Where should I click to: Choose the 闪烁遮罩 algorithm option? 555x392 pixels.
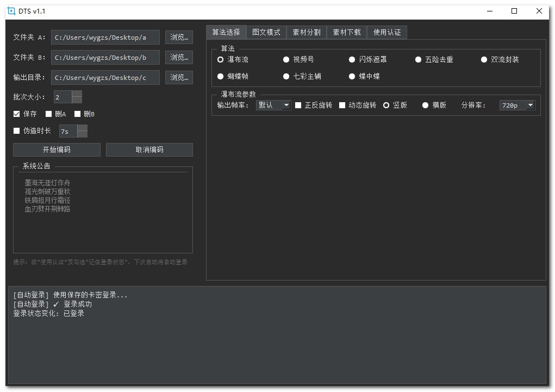coord(352,60)
